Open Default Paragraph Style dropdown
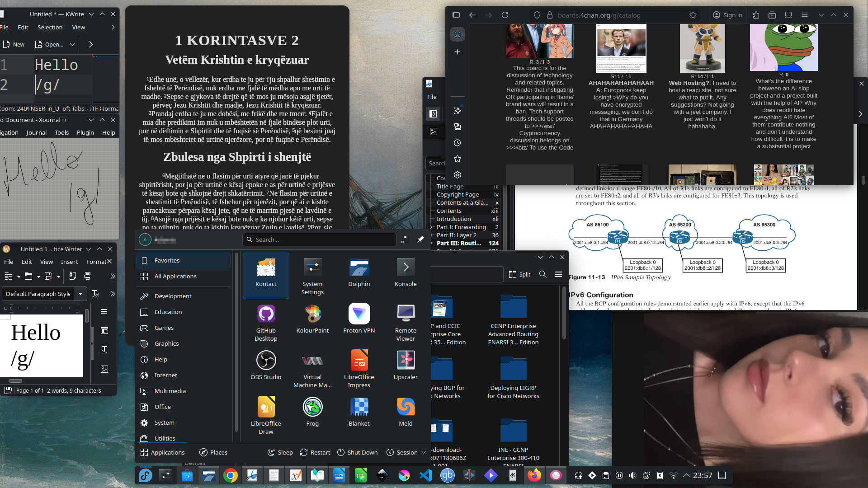 coord(80,294)
